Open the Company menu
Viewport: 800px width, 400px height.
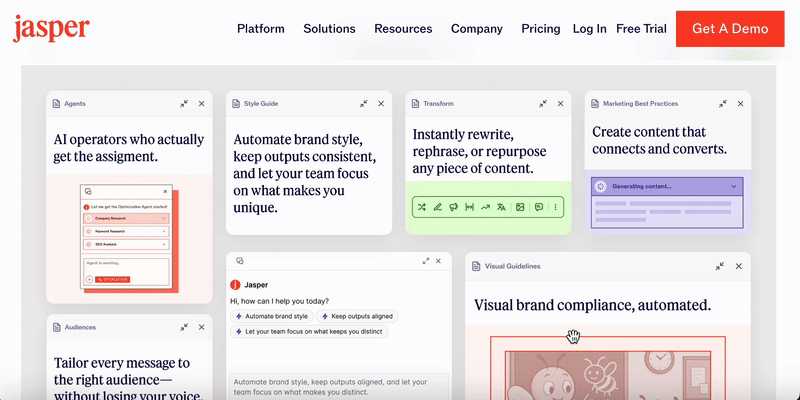click(x=477, y=29)
